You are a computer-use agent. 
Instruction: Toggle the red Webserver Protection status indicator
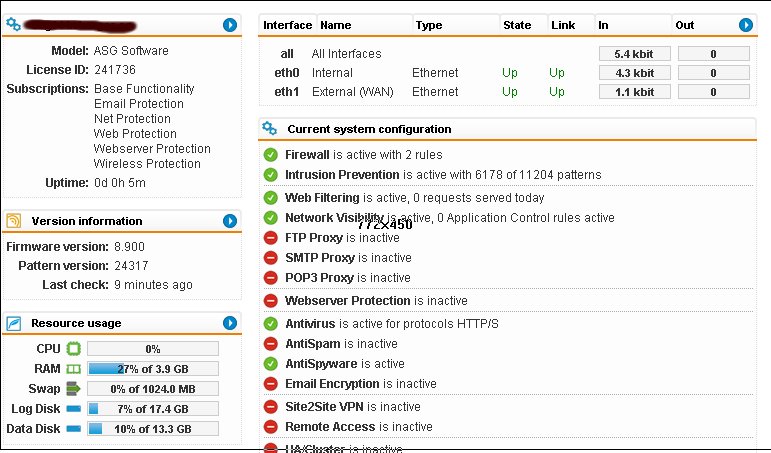pos(270,301)
